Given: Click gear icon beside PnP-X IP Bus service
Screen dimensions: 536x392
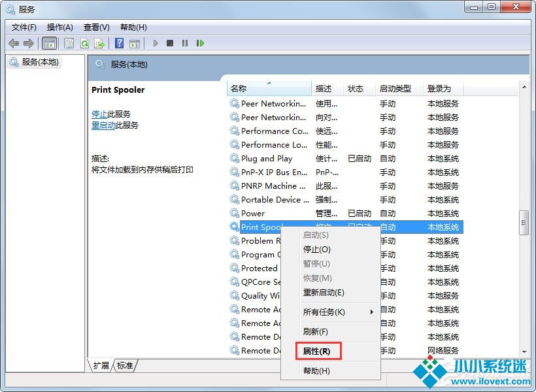Looking at the screenshot, I should click(x=234, y=172).
